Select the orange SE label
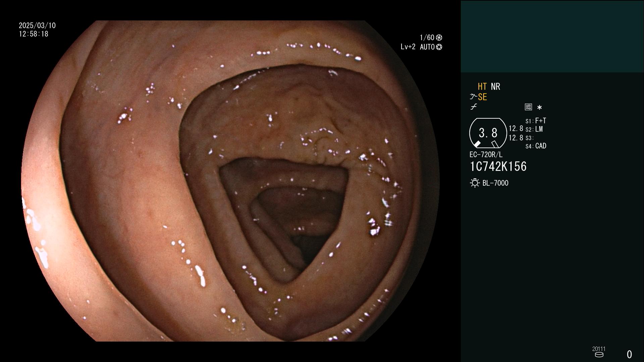 482,97
